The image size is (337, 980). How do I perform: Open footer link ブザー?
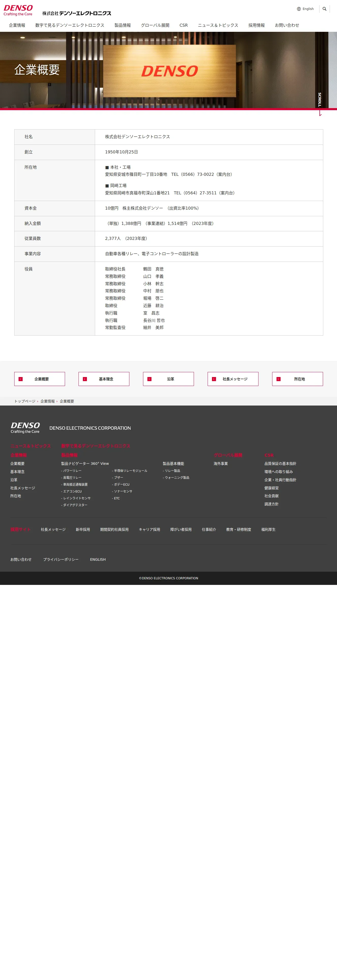[x=117, y=478]
